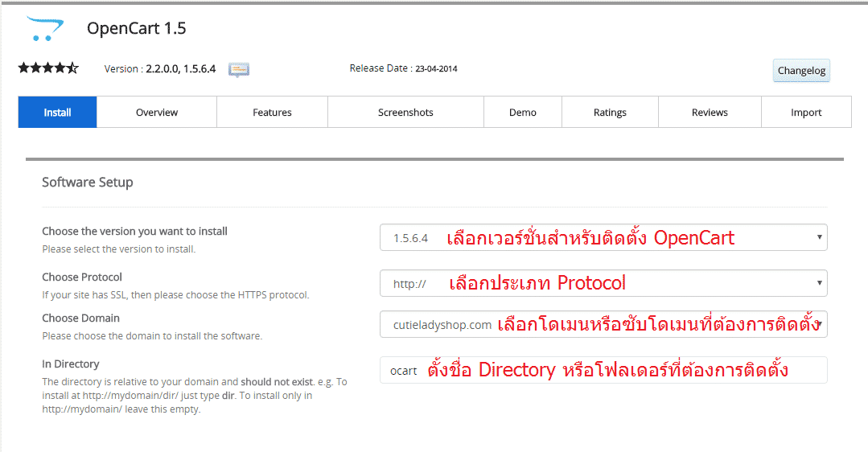
Task: Click the In Directory label
Action: coord(71,364)
